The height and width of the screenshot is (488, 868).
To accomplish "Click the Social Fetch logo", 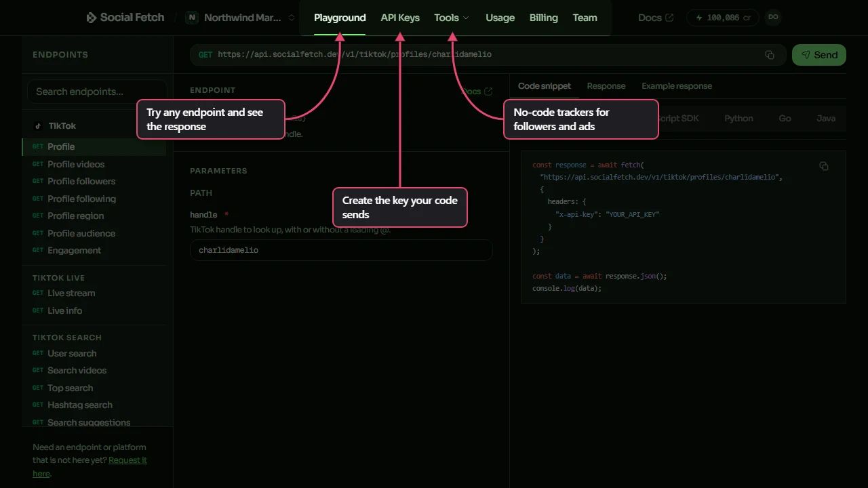I will pyautogui.click(x=125, y=18).
